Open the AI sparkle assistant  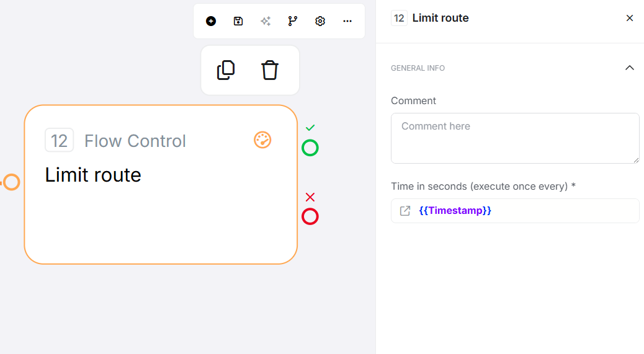coord(266,21)
